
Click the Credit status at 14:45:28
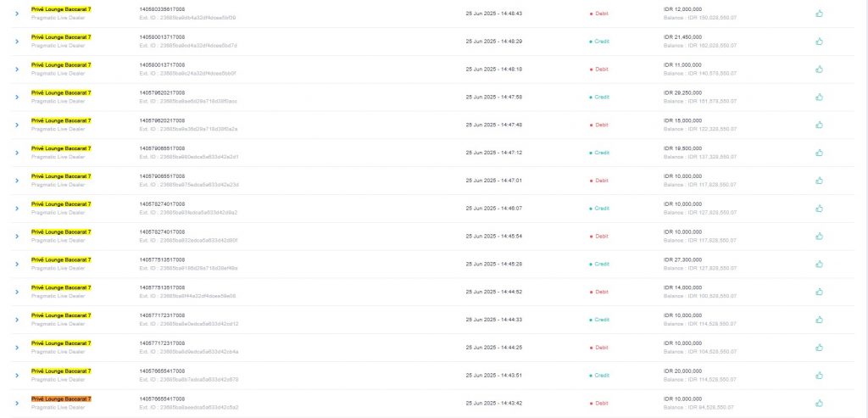(599, 264)
